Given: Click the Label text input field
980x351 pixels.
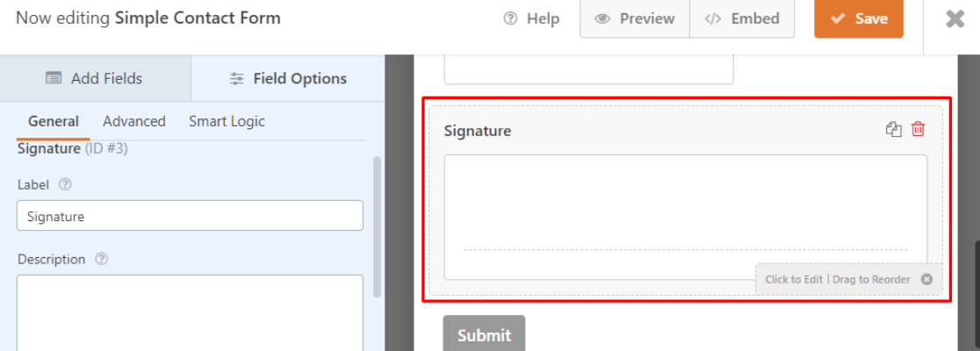Looking at the screenshot, I should pyautogui.click(x=190, y=216).
